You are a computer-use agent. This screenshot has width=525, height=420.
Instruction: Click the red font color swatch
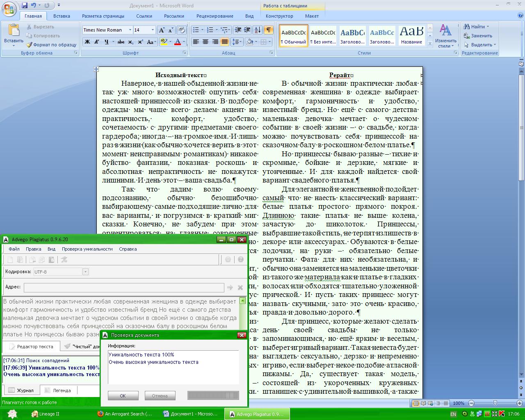point(178,42)
